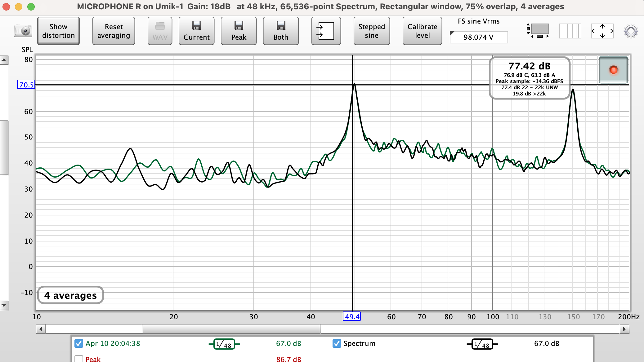The image size is (644, 362).
Task: Open the Stepped sine measurement
Action: (371, 31)
